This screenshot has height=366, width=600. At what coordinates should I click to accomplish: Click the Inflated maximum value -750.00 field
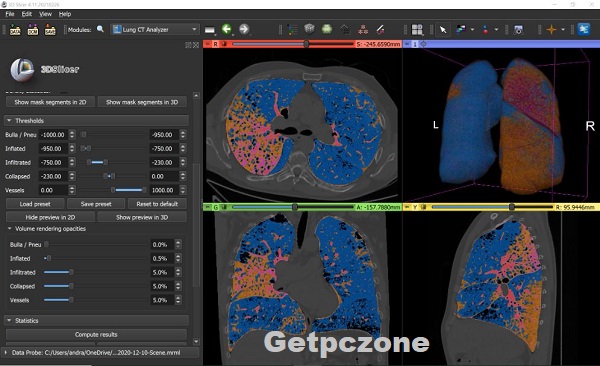coord(164,149)
